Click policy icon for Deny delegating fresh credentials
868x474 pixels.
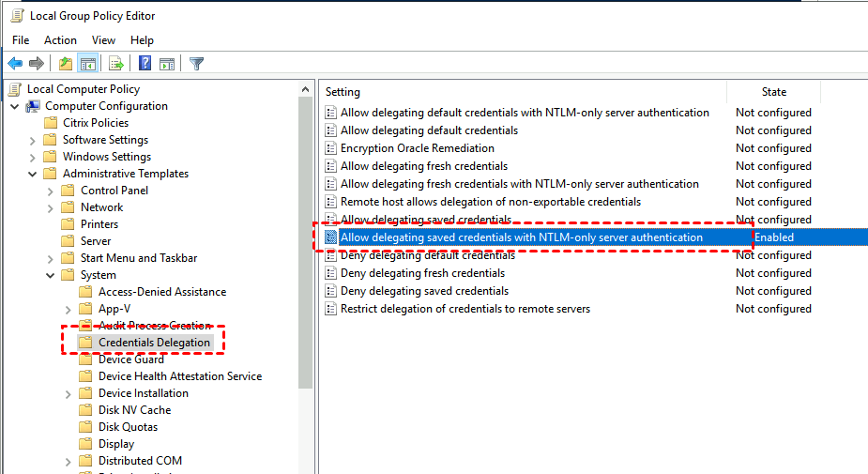pyautogui.click(x=330, y=273)
